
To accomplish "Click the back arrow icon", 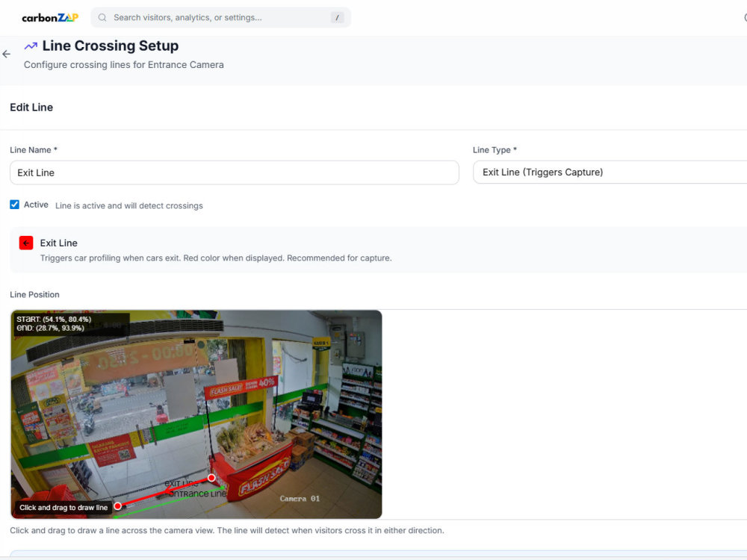I will pyautogui.click(x=6, y=55).
